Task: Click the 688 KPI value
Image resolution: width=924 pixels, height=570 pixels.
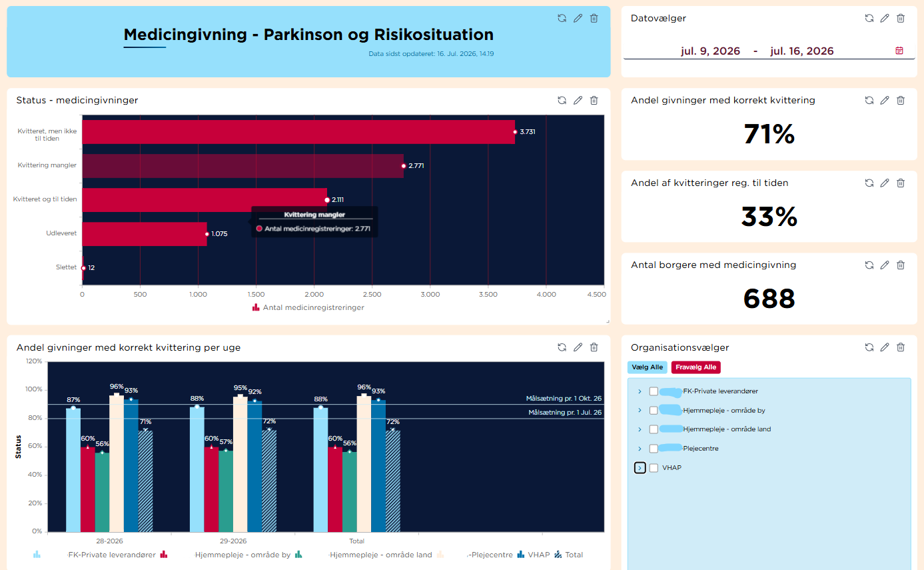Action: click(769, 299)
